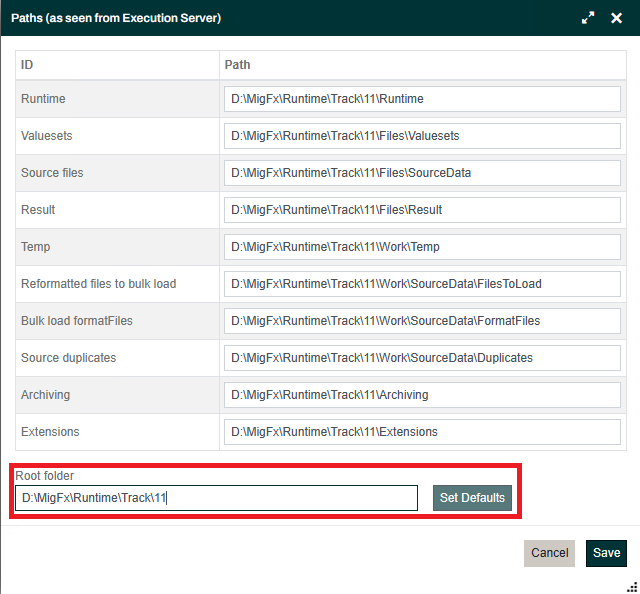
Task: Edit the Bulk load formatFiles path field
Action: click(422, 321)
